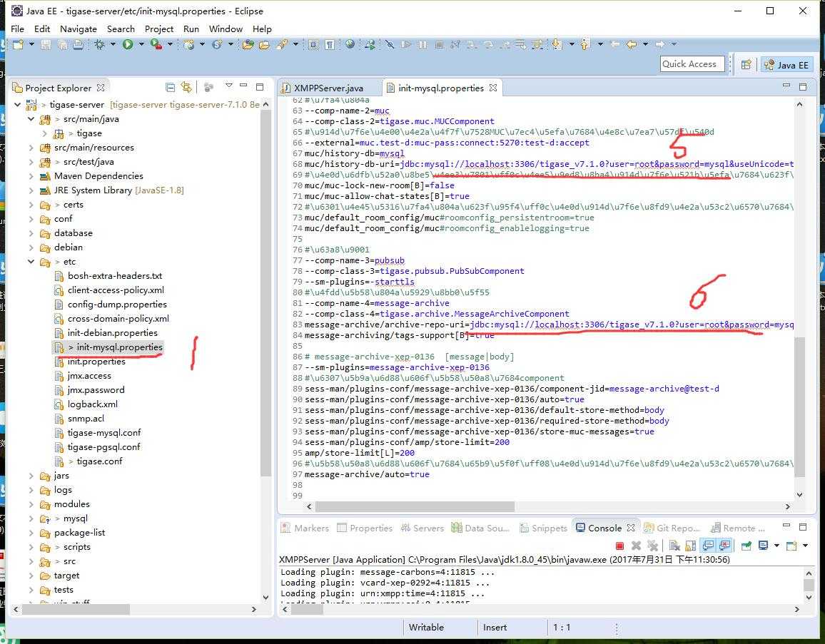This screenshot has width=825, height=644.
Task: Click the editor vertical scrollbar thumb
Action: pos(800,407)
